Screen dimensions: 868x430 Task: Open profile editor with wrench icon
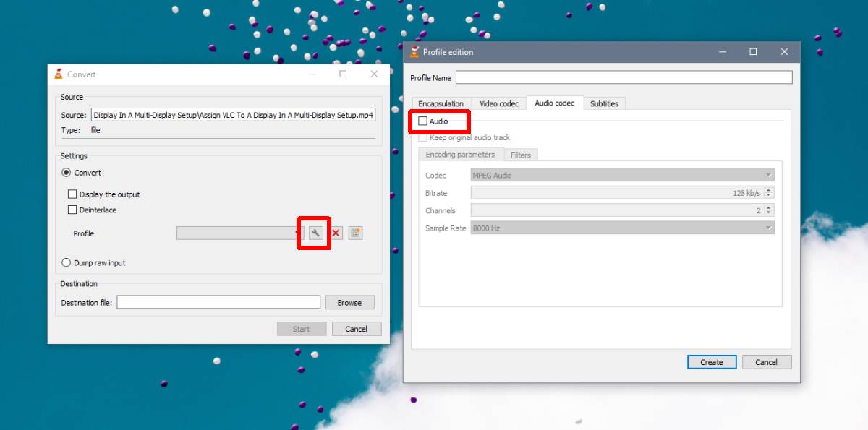(x=315, y=233)
